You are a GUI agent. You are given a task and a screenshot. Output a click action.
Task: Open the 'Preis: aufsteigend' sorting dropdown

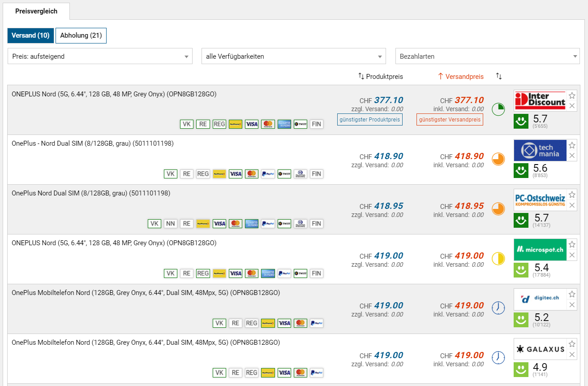(100, 56)
